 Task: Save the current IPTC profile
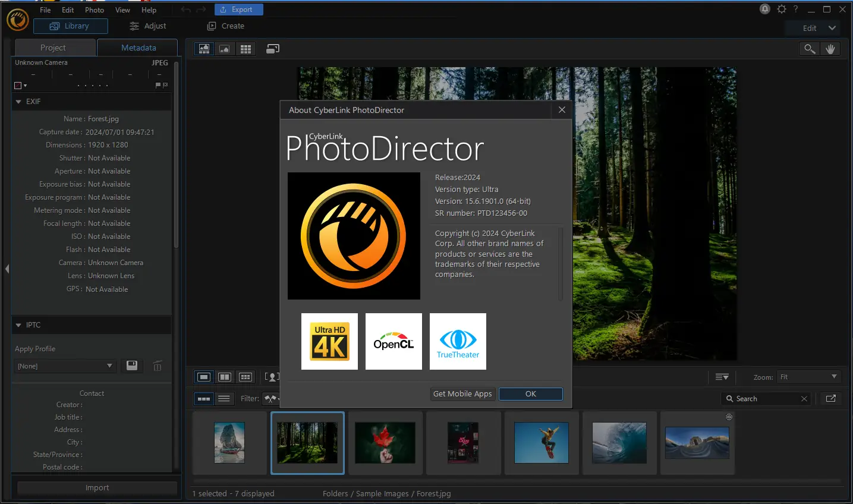[x=131, y=366]
